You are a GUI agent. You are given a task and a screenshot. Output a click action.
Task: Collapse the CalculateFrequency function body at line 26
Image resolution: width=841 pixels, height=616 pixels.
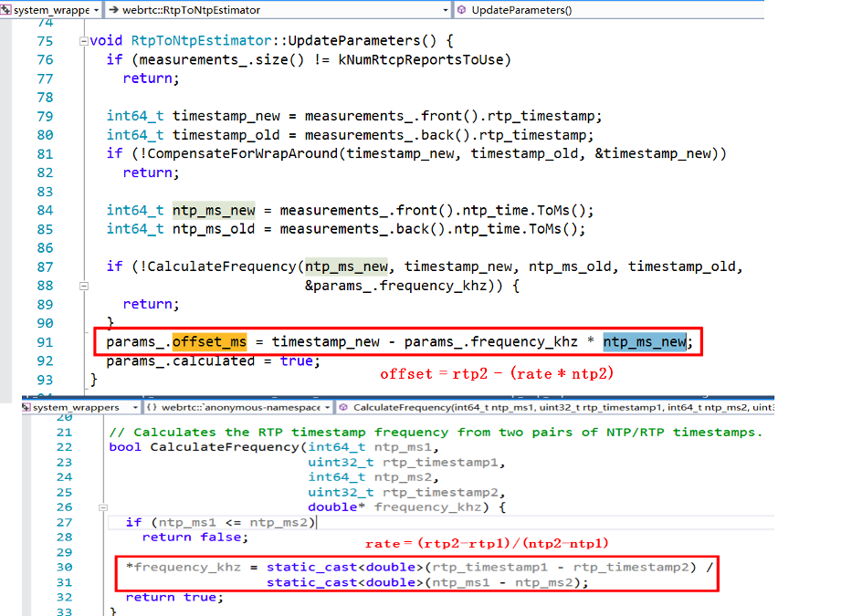(101, 507)
